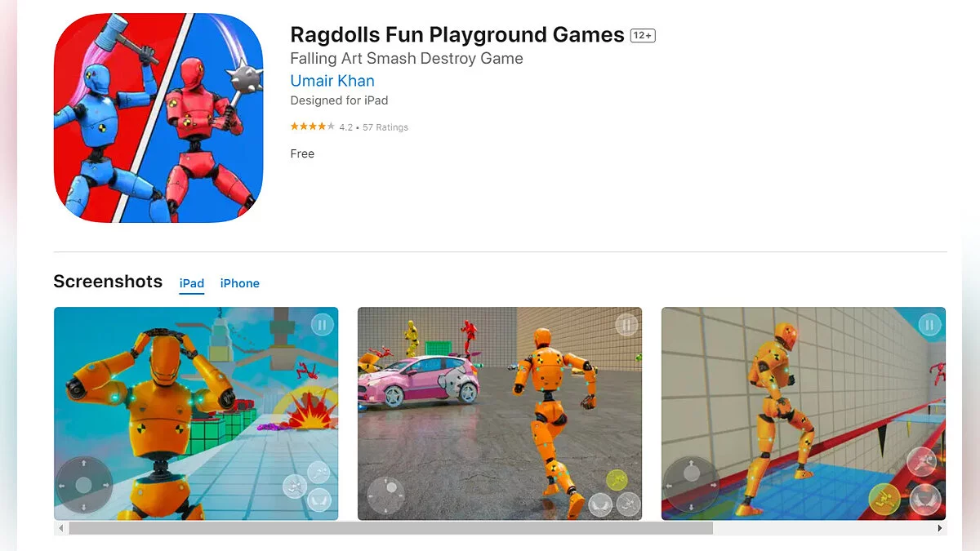Click the screenshots scrollbar left arrow
The height and width of the screenshot is (551, 980).
[60, 529]
